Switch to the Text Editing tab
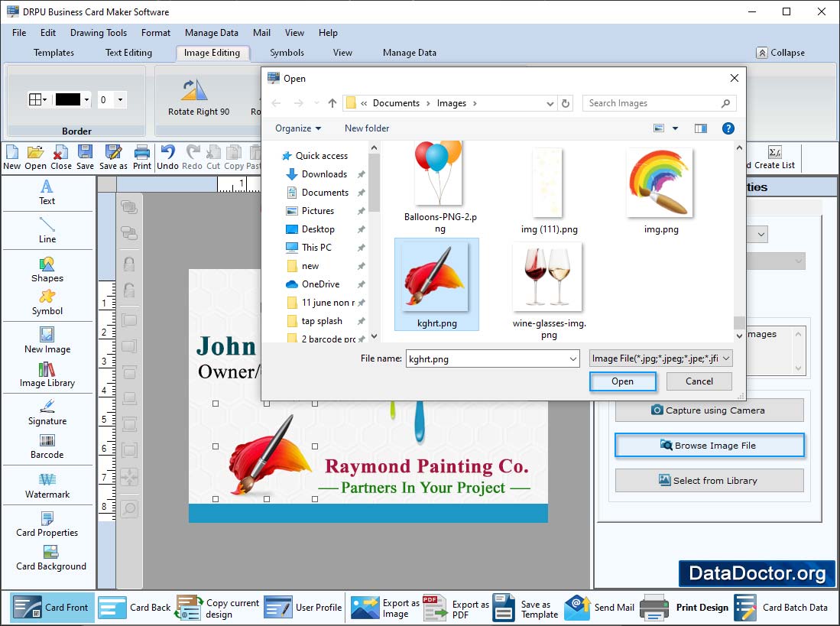The height and width of the screenshot is (626, 840). [128, 53]
